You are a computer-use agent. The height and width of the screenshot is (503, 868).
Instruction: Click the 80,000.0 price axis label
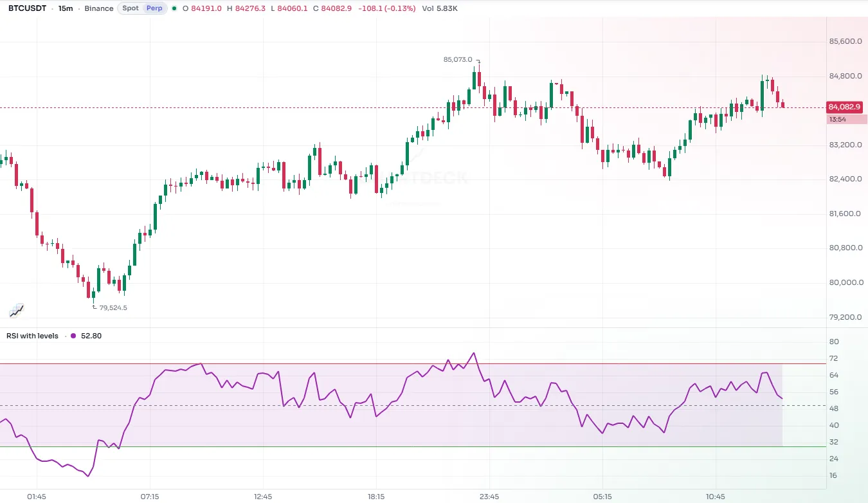coord(845,282)
